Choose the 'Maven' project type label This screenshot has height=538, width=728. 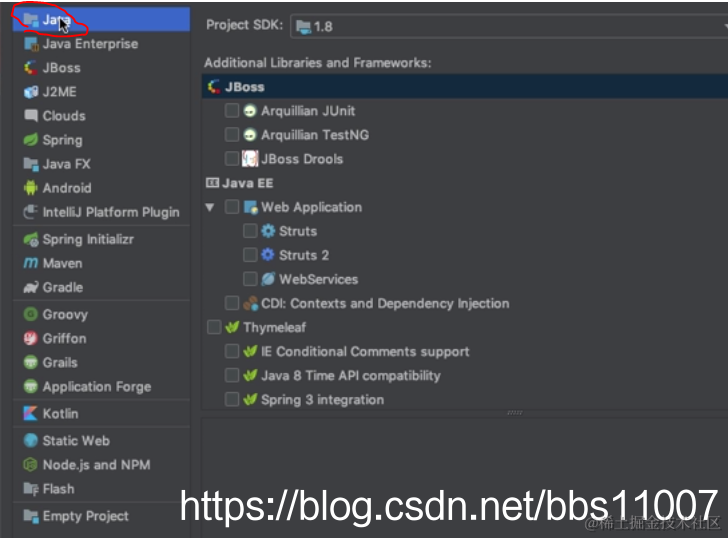pos(62,263)
